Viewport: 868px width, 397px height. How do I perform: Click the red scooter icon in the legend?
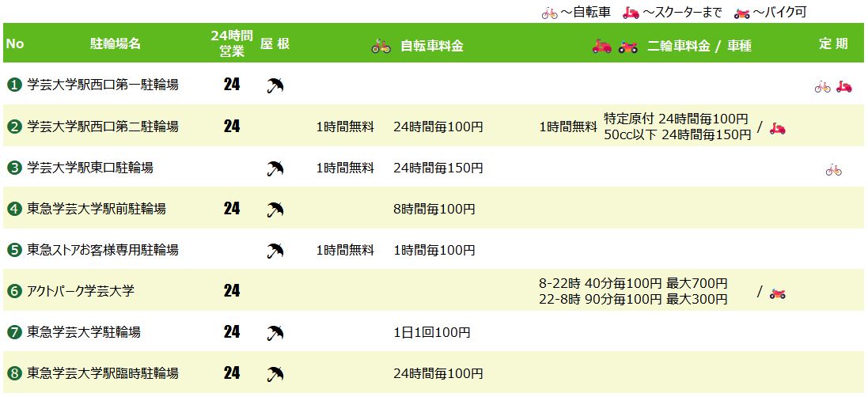tap(631, 13)
